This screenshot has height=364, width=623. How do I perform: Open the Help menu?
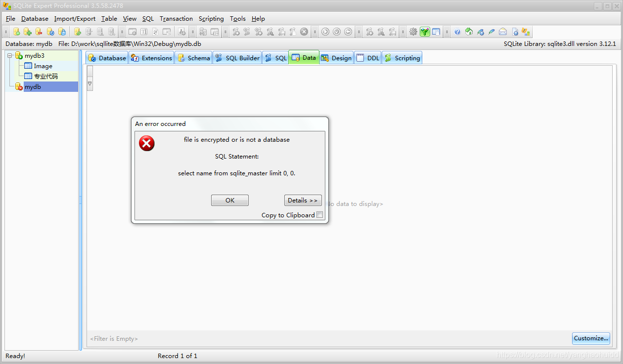point(258,19)
